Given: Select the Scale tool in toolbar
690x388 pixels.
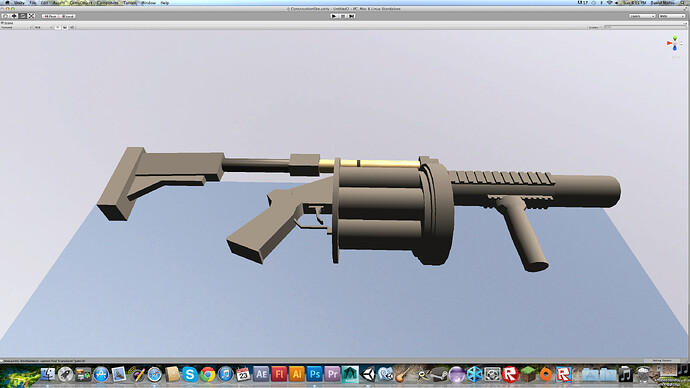Looking at the screenshot, I should (x=32, y=16).
